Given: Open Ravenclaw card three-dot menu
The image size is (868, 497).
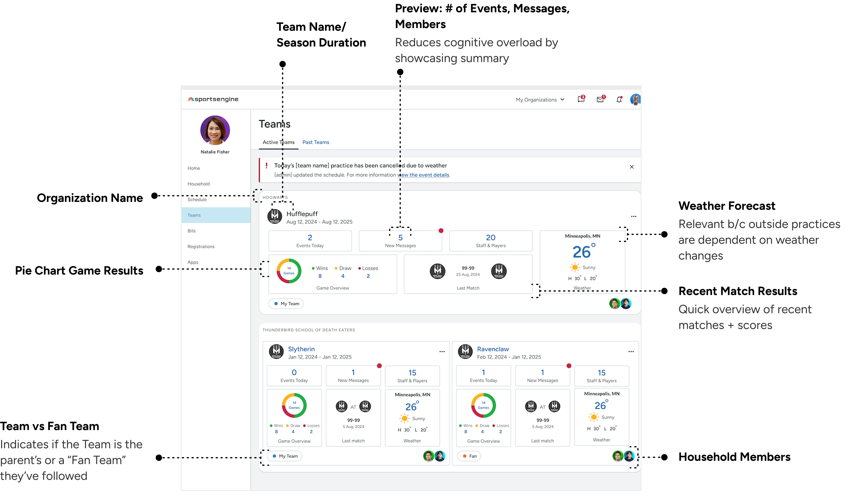Looking at the screenshot, I should [631, 352].
